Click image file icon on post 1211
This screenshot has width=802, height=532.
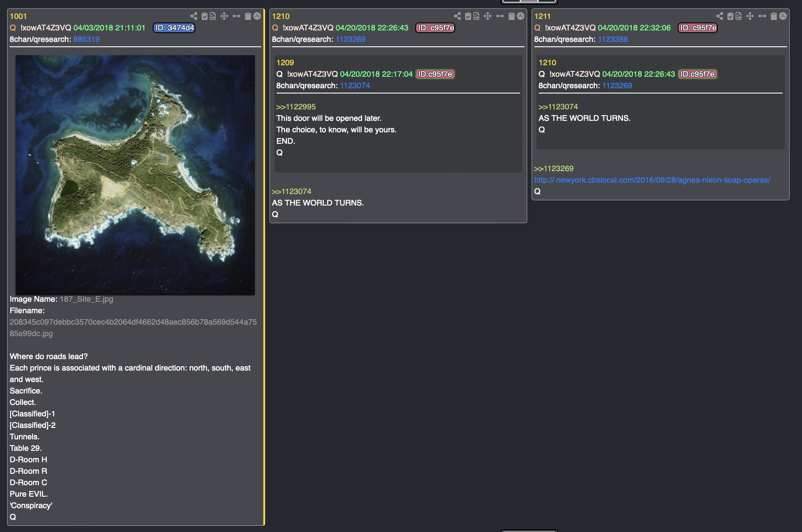738,16
